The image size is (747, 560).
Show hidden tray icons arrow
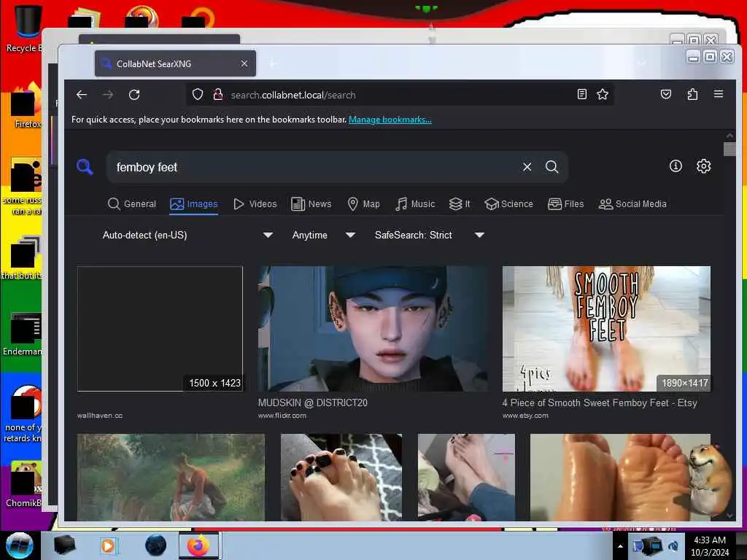coord(620,546)
